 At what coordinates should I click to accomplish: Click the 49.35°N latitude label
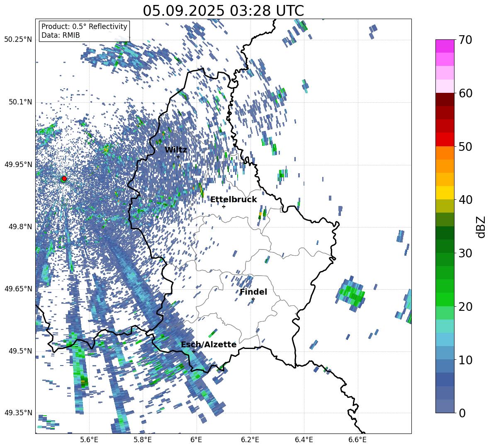click(18, 413)
